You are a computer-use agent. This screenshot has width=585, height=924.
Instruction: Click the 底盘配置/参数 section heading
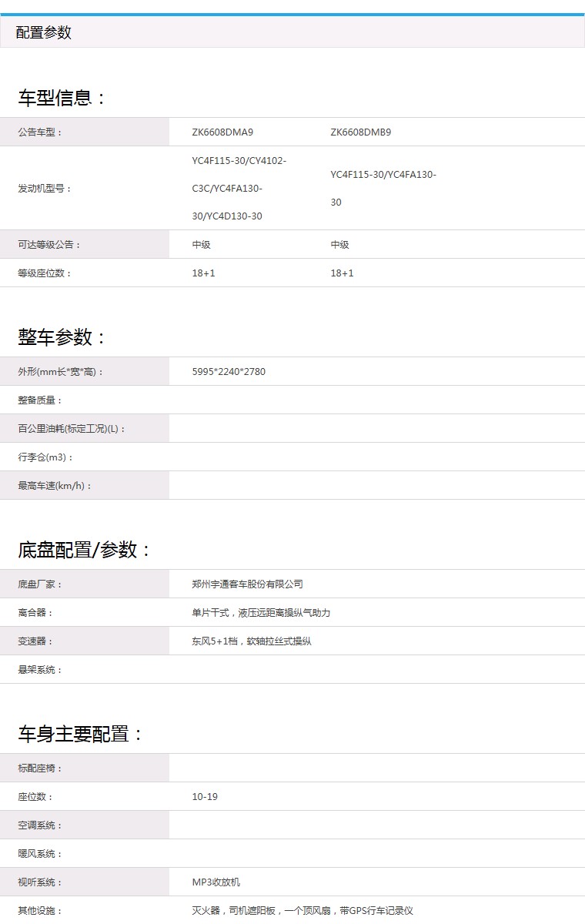coord(85,550)
